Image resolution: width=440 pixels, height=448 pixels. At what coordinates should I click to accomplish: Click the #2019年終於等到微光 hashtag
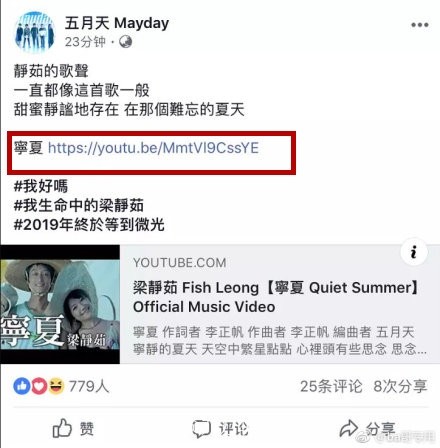[x=89, y=224]
